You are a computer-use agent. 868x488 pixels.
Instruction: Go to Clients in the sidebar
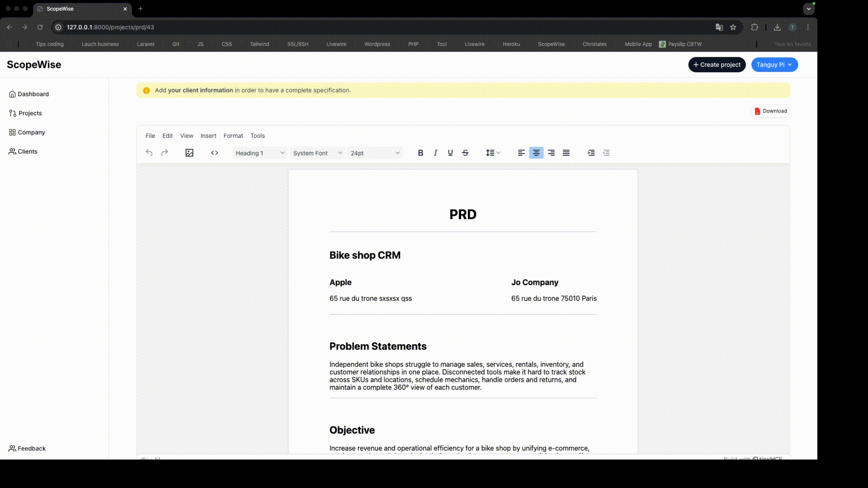27,151
